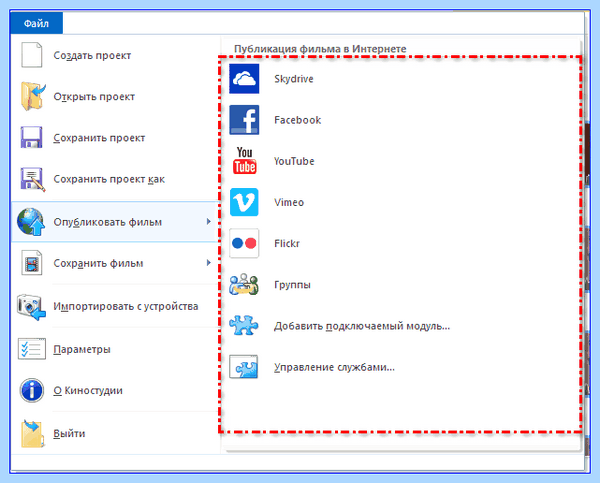Click the floppy-with-pencil icon for Сохранить проект как

tap(33, 179)
